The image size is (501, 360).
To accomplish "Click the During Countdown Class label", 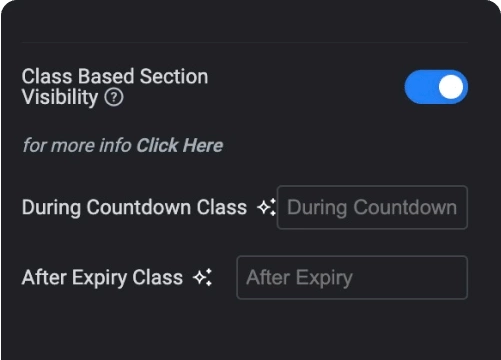I will click(x=134, y=207).
